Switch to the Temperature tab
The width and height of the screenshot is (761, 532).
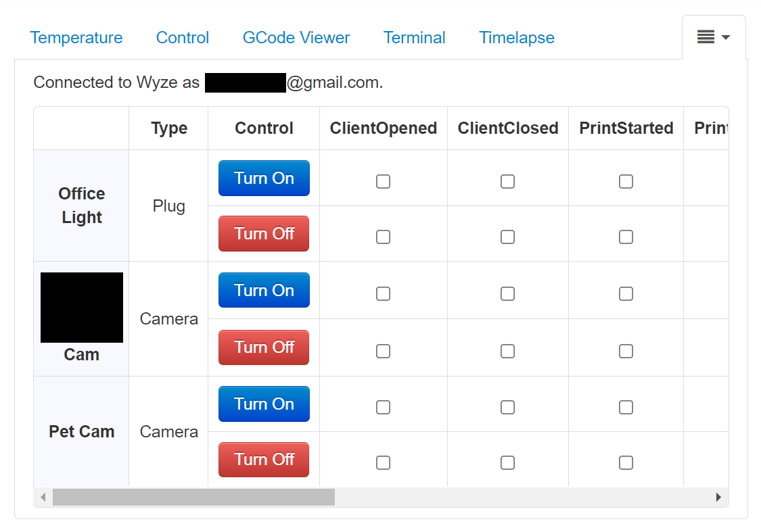click(x=76, y=37)
